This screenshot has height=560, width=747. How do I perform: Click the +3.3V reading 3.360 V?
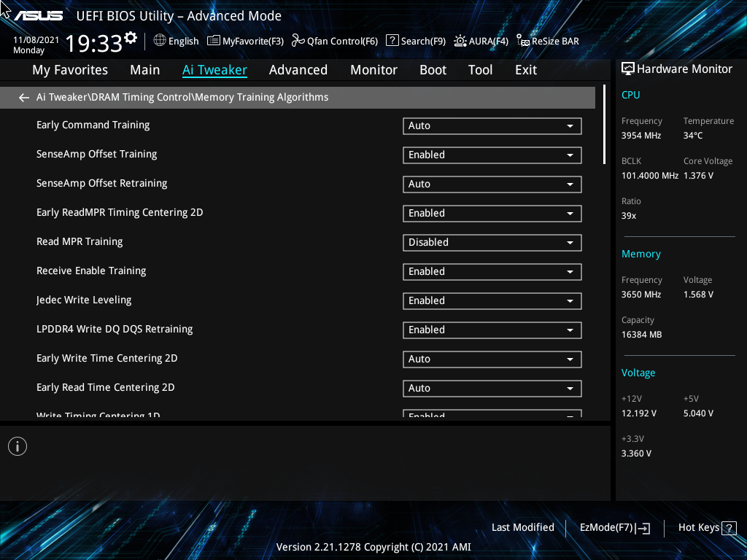(x=636, y=454)
